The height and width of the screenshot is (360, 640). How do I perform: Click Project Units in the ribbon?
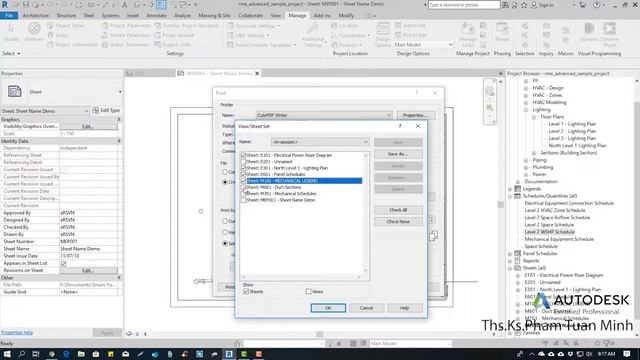coord(172,44)
